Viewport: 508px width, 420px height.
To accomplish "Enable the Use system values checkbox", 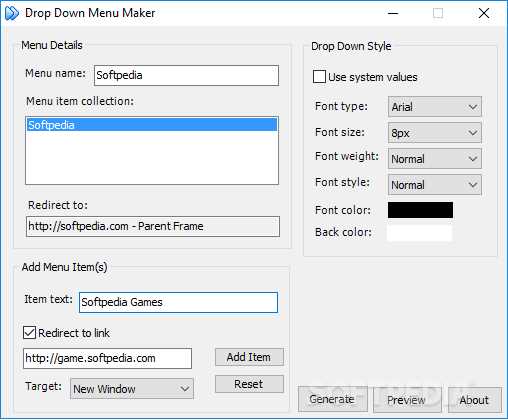I will pos(319,77).
